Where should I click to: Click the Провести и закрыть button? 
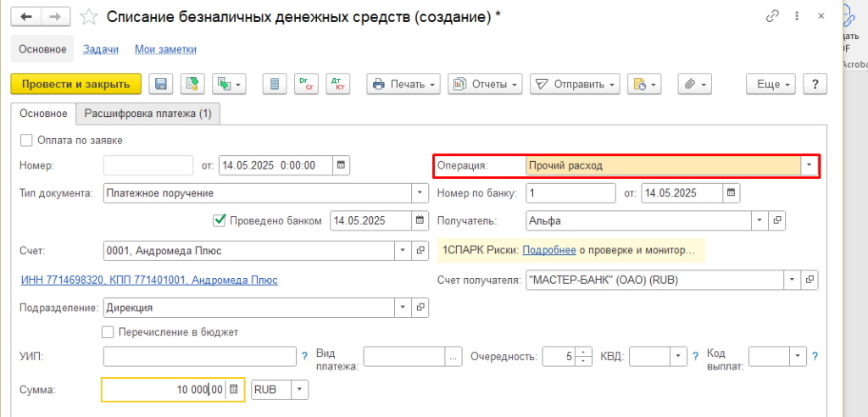pyautogui.click(x=75, y=84)
